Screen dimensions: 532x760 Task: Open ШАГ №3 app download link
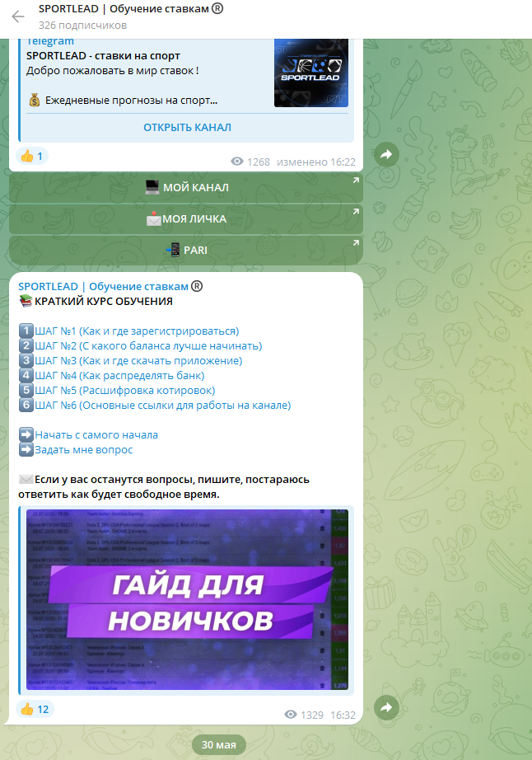138,360
